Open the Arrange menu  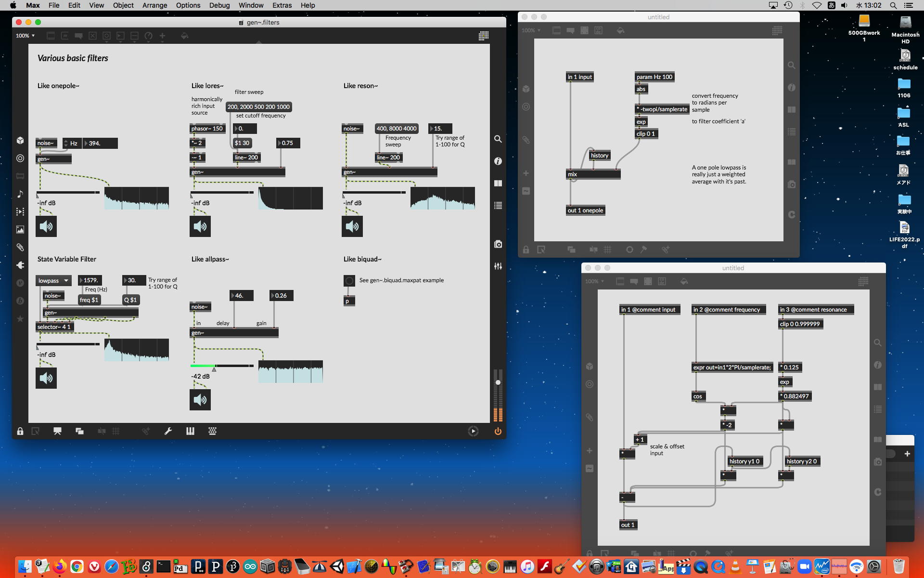154,5
